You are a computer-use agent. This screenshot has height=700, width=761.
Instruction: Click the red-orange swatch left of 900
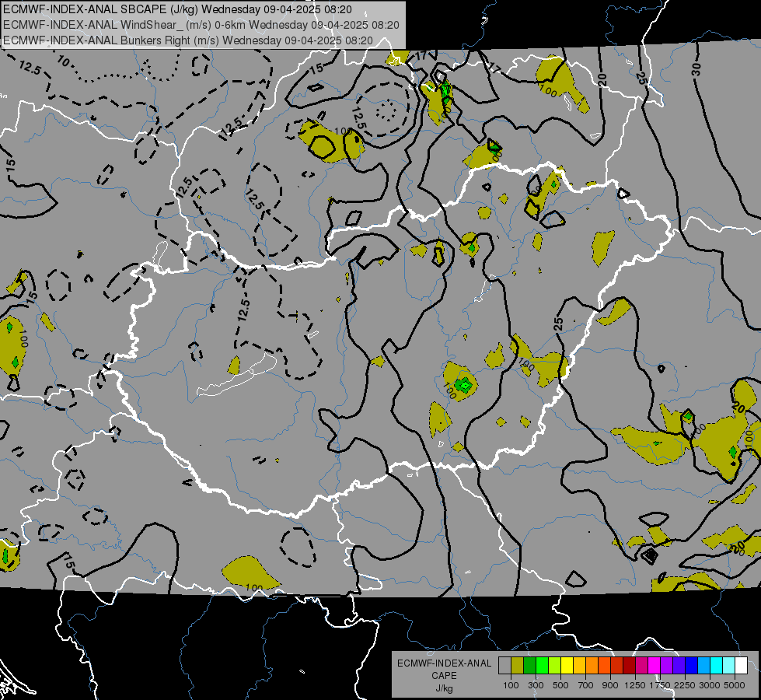[x=604, y=665]
